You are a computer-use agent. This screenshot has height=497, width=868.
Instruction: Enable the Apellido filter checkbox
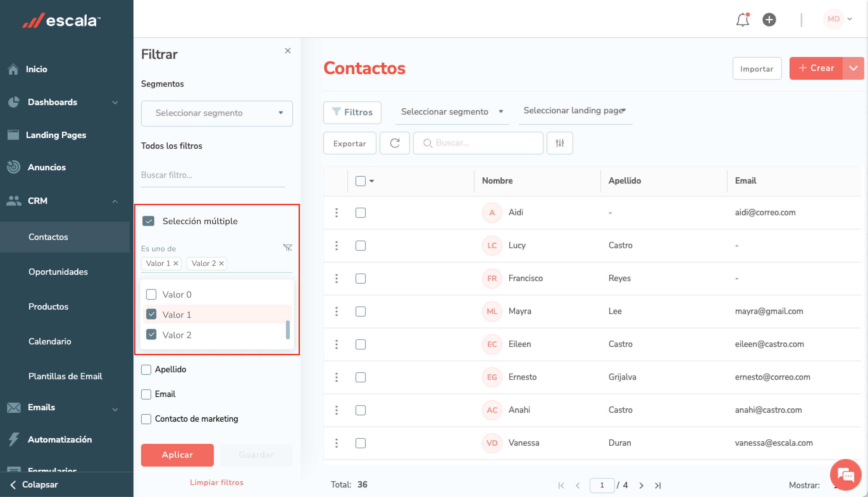click(x=146, y=370)
